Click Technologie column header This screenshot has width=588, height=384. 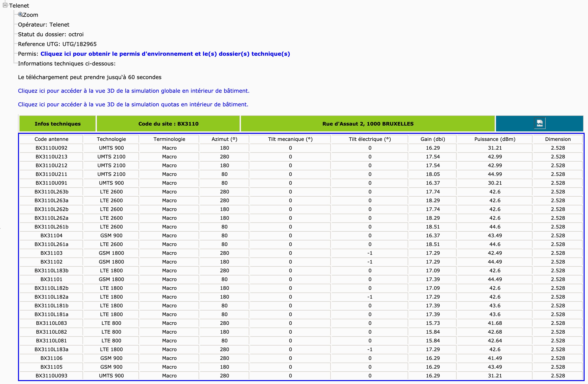pyautogui.click(x=111, y=139)
